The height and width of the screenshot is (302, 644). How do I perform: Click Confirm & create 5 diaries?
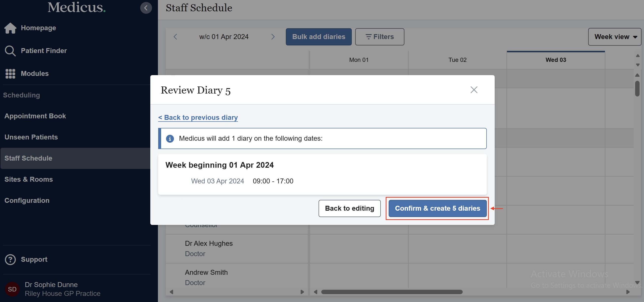coord(437,208)
